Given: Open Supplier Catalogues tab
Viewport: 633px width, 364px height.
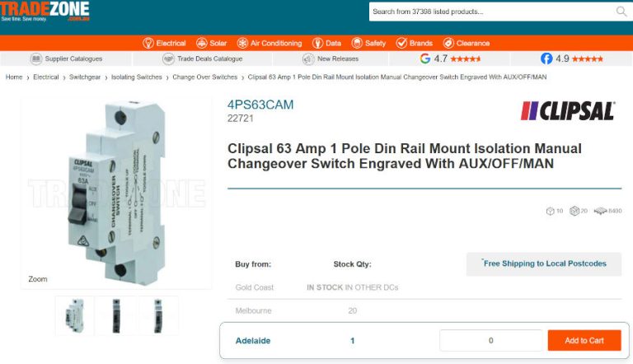Looking at the screenshot, I should [x=66, y=59].
